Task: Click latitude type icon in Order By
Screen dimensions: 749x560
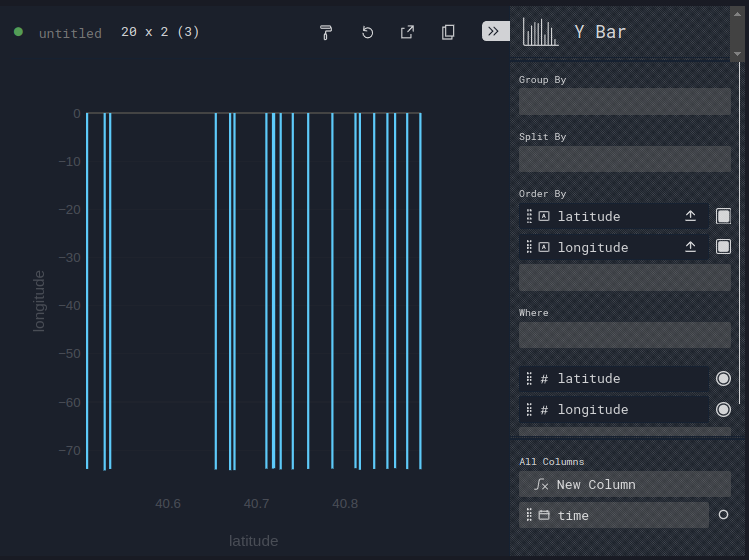Action: pyautogui.click(x=544, y=216)
